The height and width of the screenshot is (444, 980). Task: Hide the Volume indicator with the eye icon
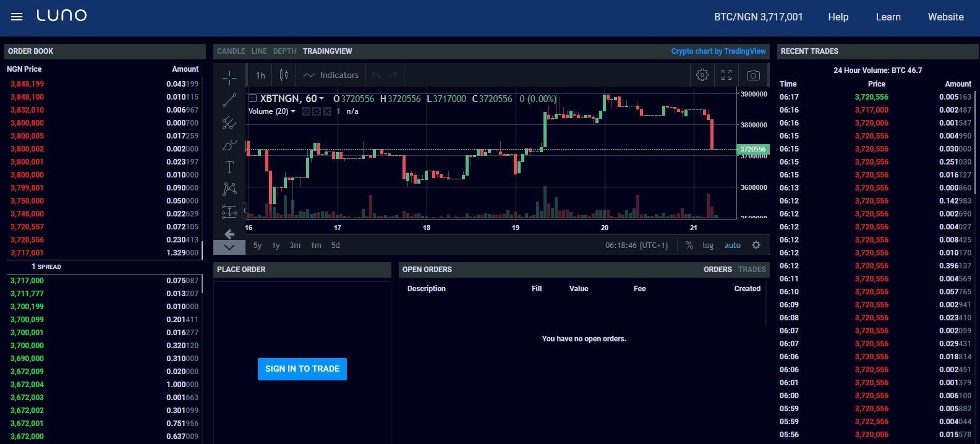tap(306, 111)
